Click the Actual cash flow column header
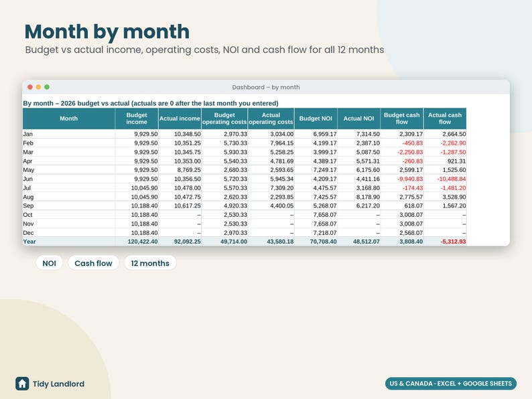The image size is (532, 399). click(x=445, y=118)
